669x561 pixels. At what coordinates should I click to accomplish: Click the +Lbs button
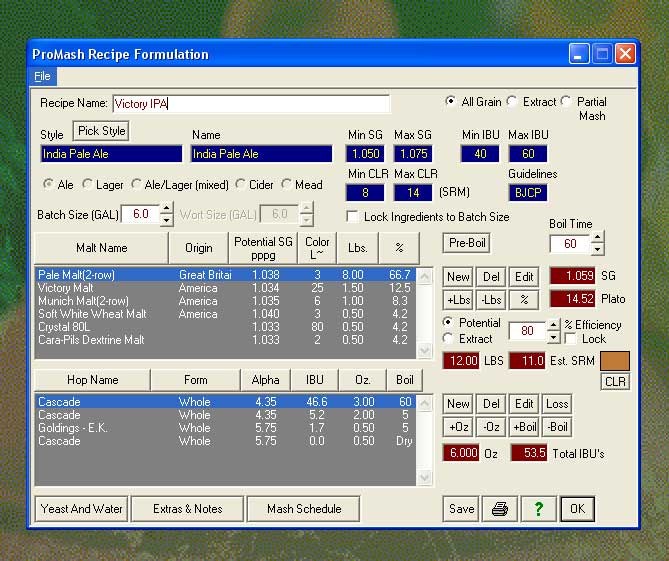tap(458, 300)
